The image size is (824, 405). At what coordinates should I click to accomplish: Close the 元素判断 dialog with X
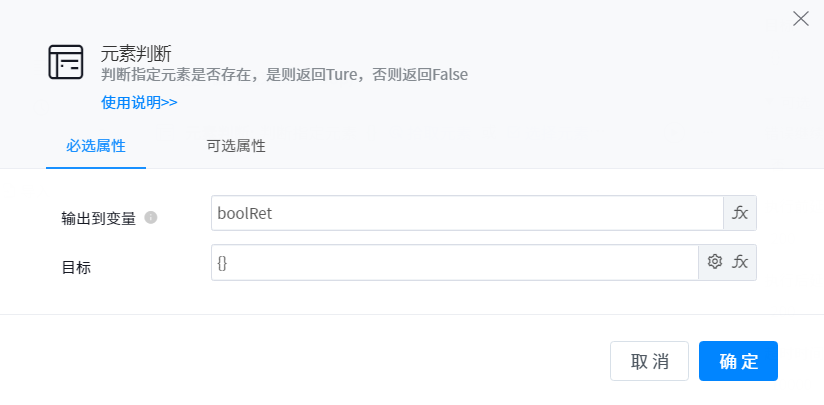click(x=800, y=18)
